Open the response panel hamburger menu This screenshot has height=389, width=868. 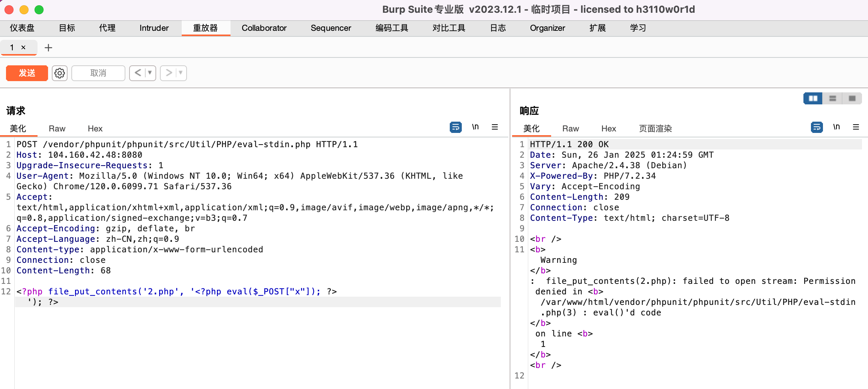[856, 127]
